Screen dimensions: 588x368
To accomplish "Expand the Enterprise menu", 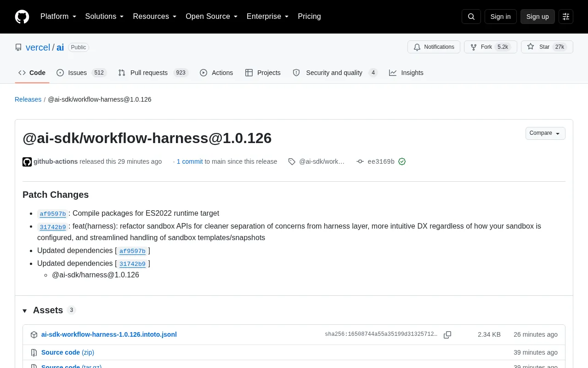I will [x=268, y=17].
